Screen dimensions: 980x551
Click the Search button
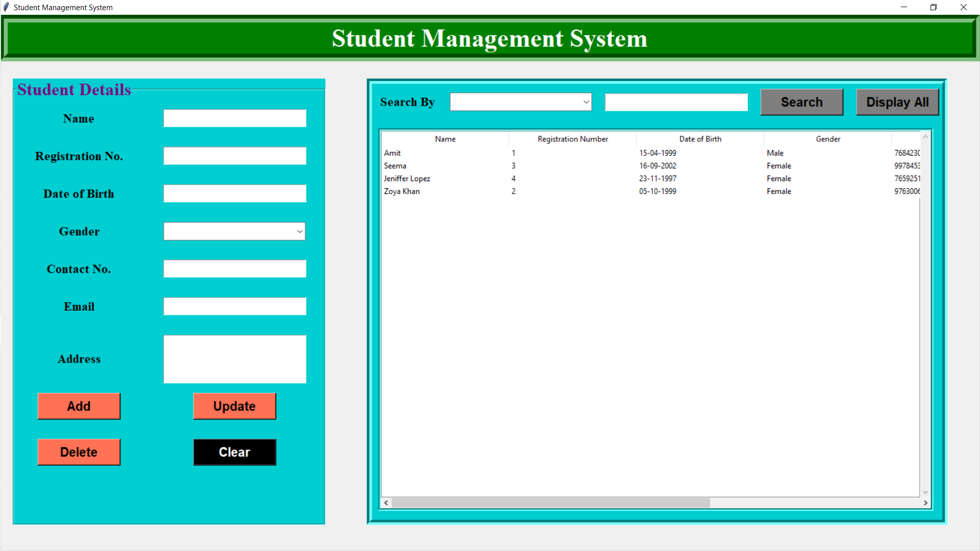tap(801, 102)
